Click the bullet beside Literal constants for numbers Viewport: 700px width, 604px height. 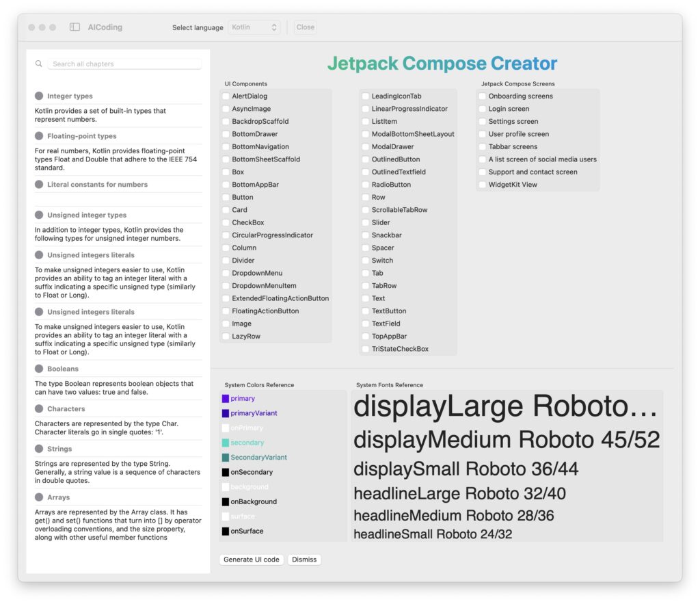pyautogui.click(x=39, y=184)
